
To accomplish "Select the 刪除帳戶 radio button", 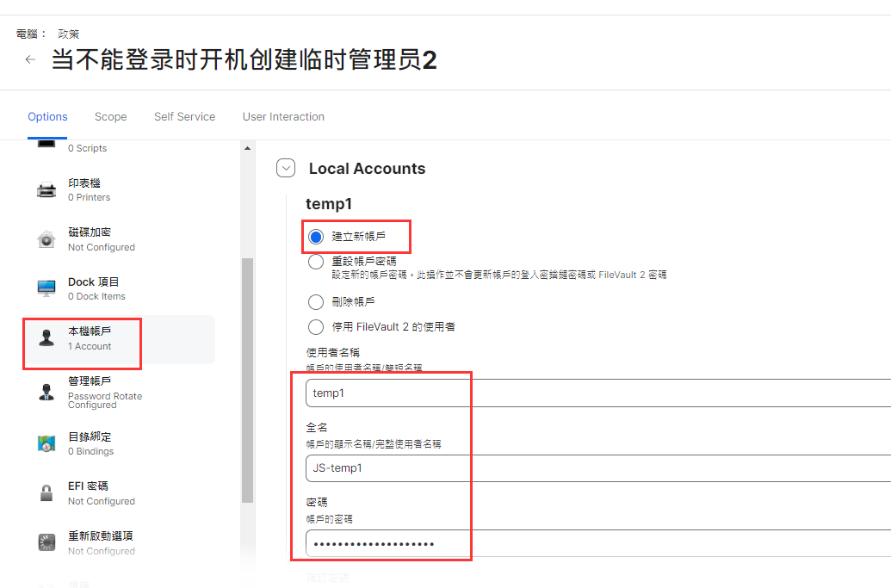I will tap(316, 302).
